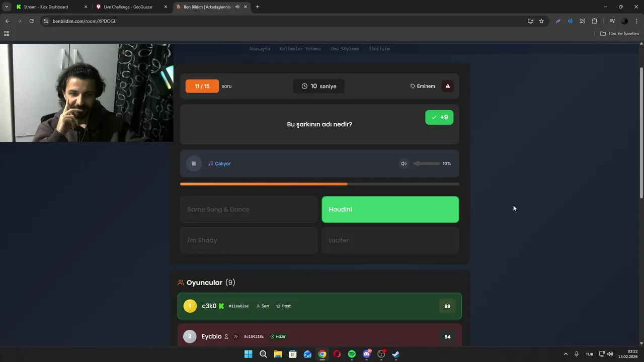644x362 pixels.
Task: Open File Explorer from the taskbar
Action: (278, 354)
